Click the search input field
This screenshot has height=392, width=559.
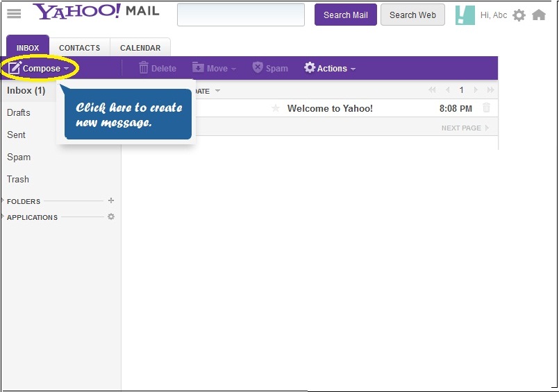pos(241,15)
